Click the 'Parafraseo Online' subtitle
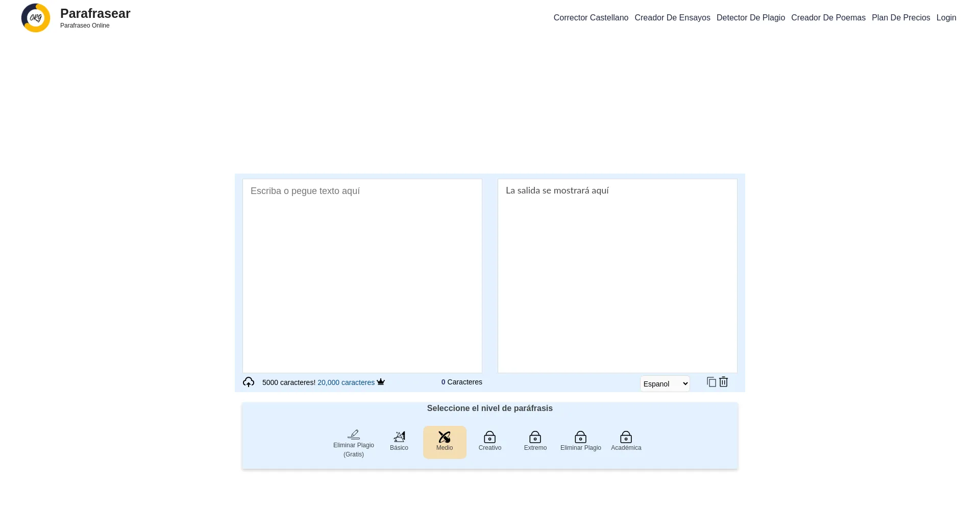The height and width of the screenshot is (507, 980). 85,26
